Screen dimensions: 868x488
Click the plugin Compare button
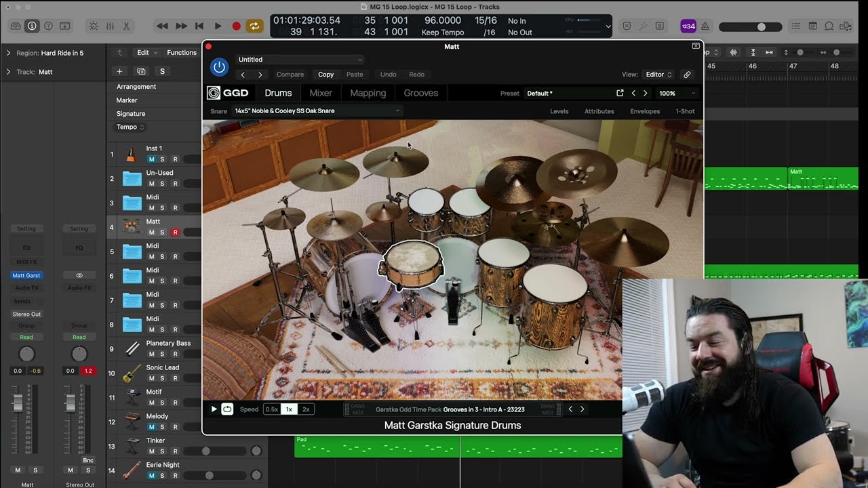coord(290,75)
